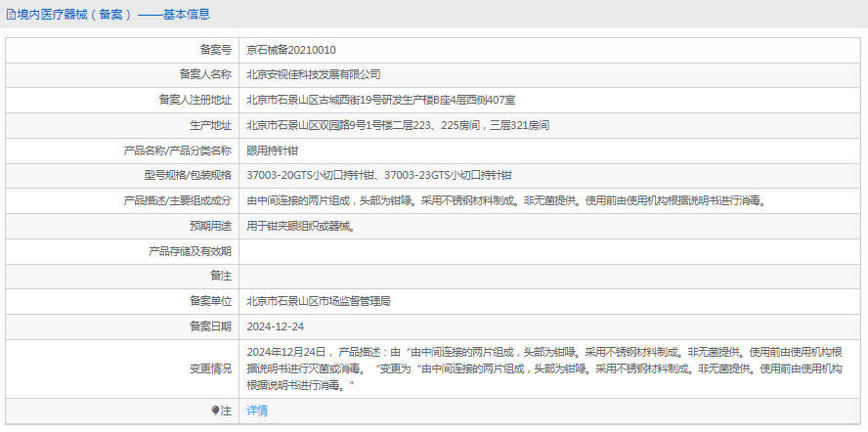Click the 备案人注册地址 label
The image size is (868, 432).
coord(195,101)
